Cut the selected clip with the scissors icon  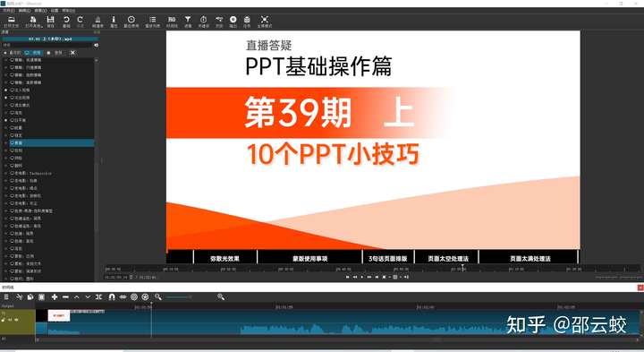click(20, 296)
